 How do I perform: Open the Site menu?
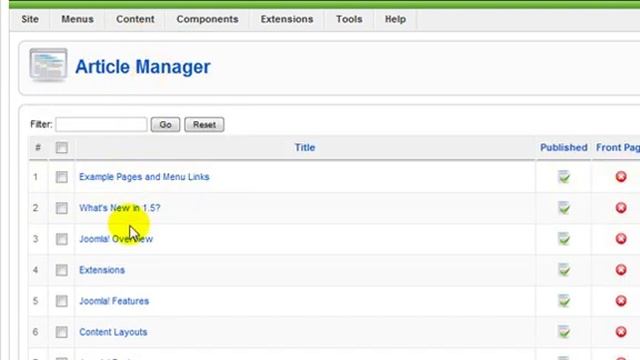coord(30,19)
